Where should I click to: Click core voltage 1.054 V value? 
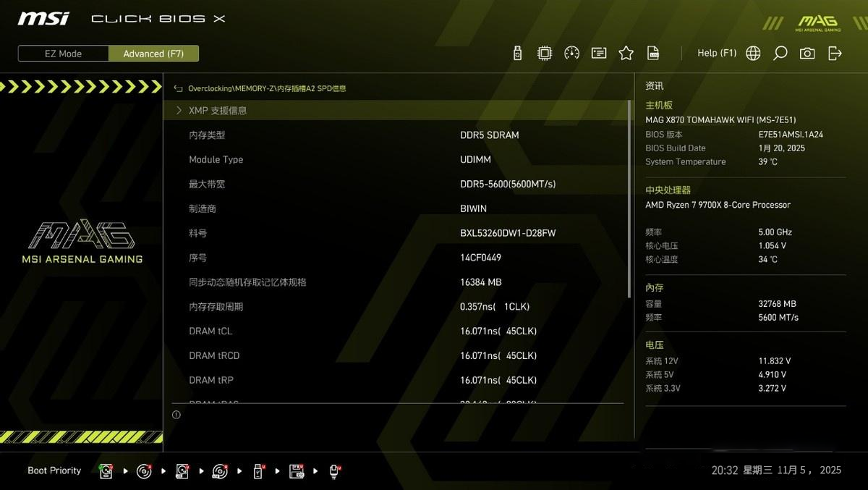tap(772, 246)
